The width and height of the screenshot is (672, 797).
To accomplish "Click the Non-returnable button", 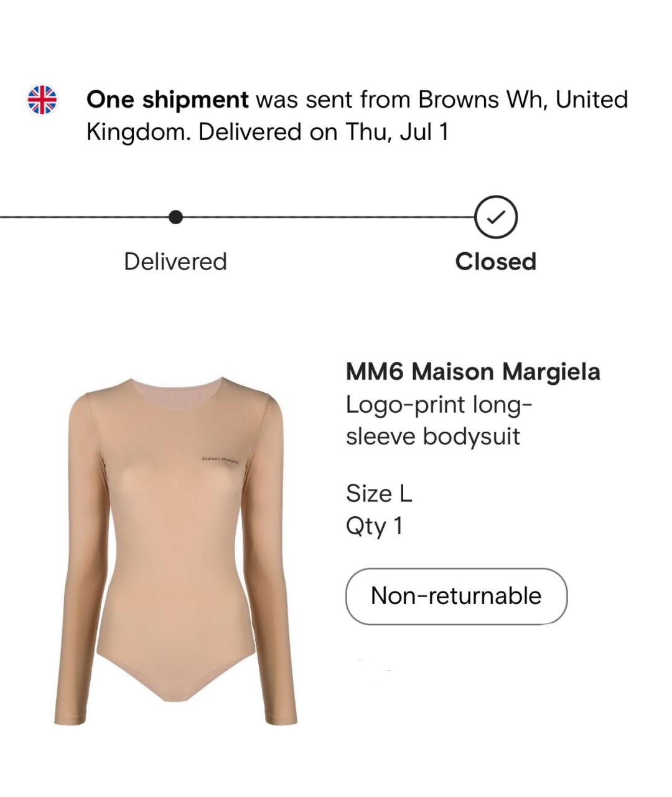I will click(456, 596).
